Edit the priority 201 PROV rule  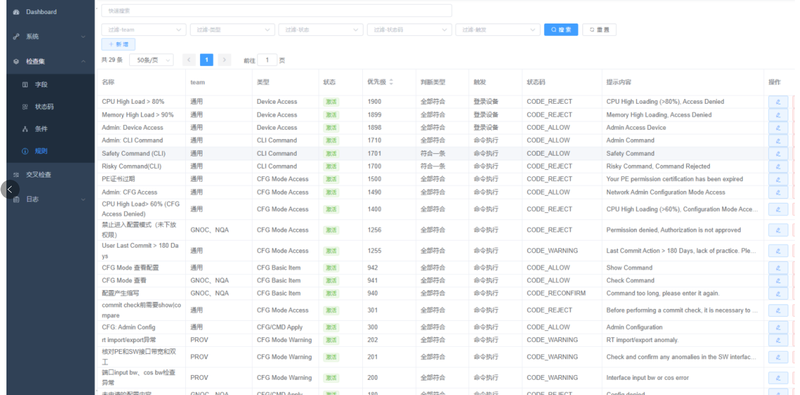pos(778,357)
